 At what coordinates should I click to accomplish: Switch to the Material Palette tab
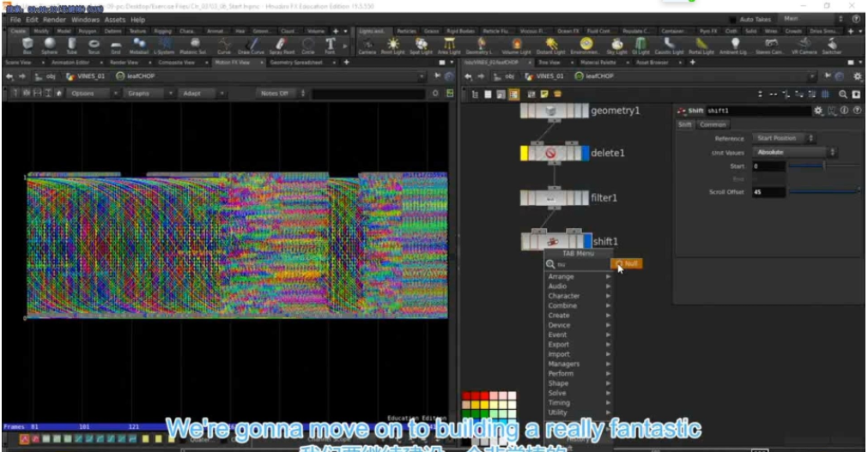(598, 63)
